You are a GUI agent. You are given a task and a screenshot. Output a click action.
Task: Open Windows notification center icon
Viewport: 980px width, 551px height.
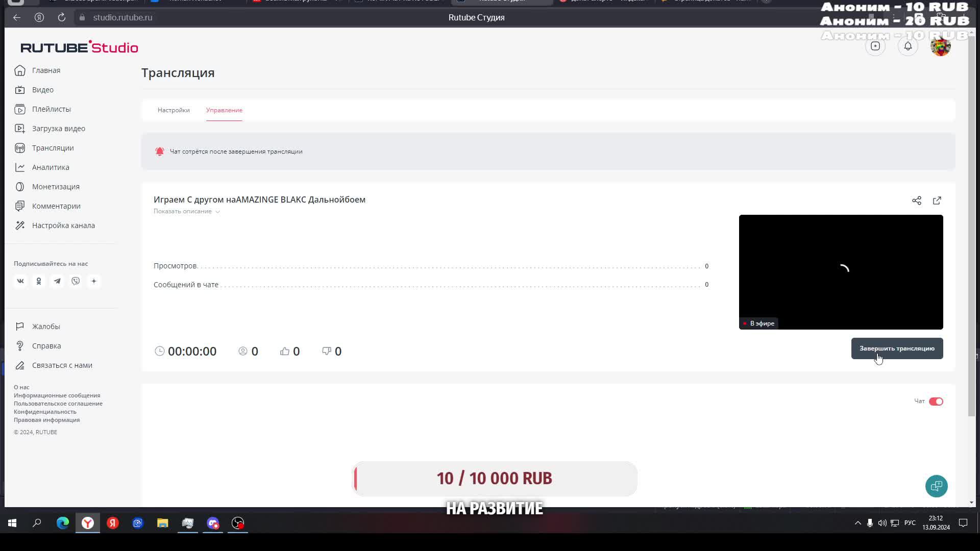[963, 523]
